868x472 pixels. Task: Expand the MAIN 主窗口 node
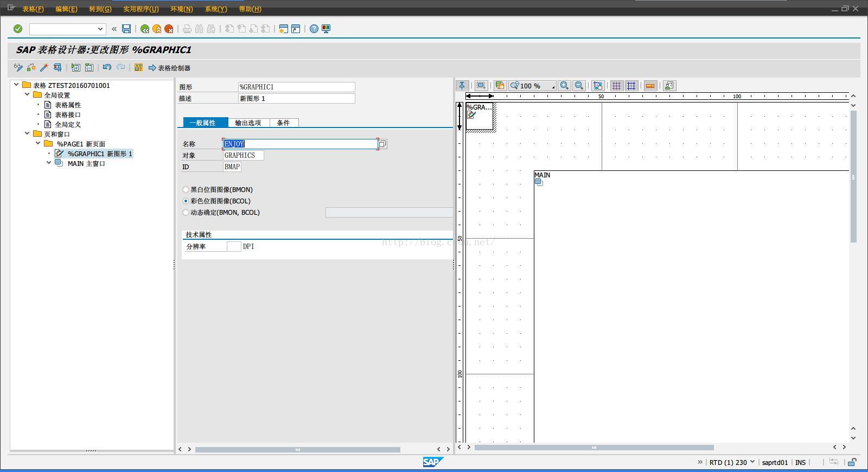coord(49,162)
